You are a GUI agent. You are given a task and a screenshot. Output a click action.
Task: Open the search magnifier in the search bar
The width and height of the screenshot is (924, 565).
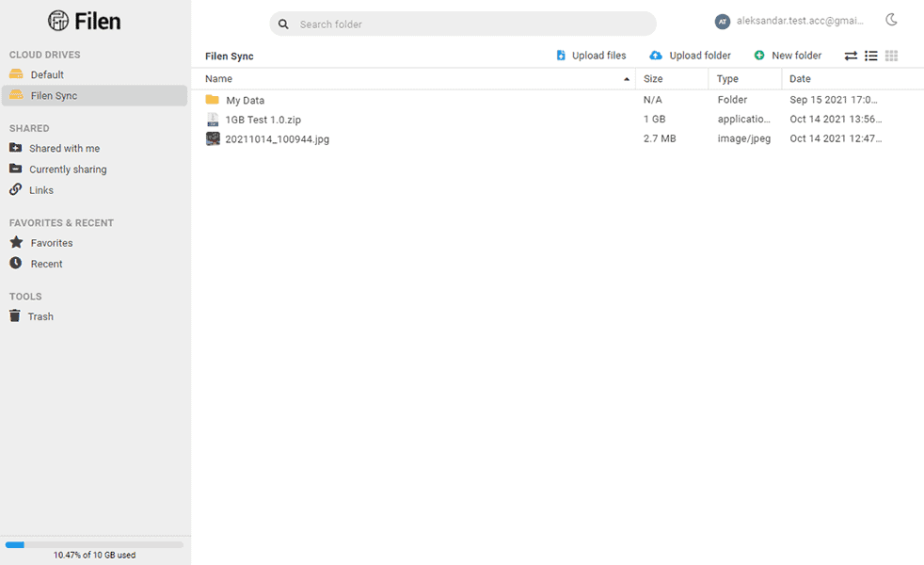click(x=283, y=24)
